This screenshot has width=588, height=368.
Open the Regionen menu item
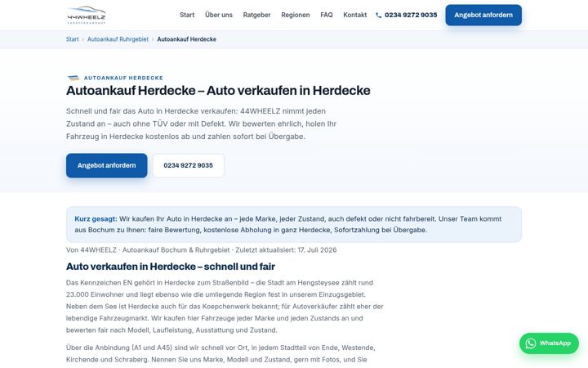pos(295,15)
